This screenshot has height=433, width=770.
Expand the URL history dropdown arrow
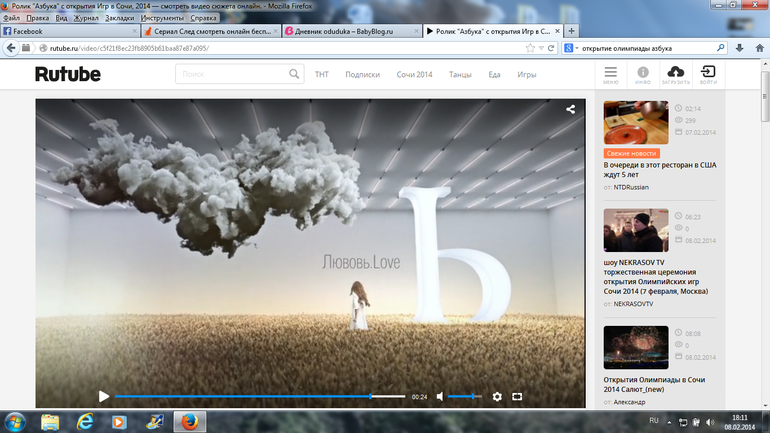point(541,48)
